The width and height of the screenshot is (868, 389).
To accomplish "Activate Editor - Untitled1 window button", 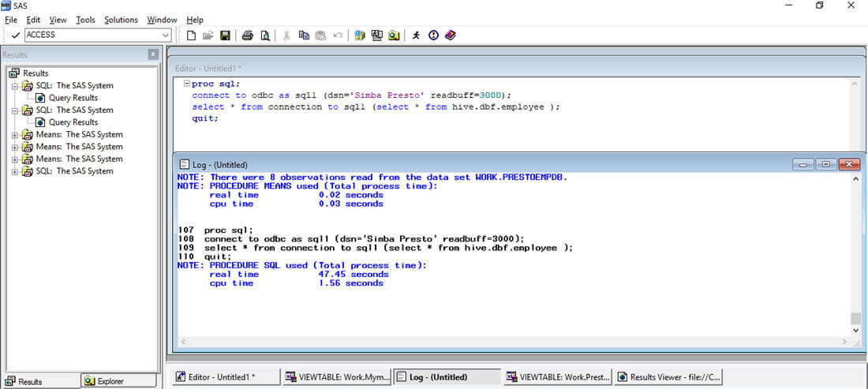I will pos(226,377).
